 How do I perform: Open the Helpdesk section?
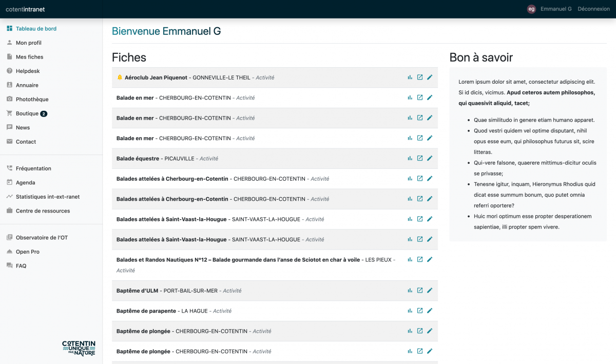pos(28,71)
